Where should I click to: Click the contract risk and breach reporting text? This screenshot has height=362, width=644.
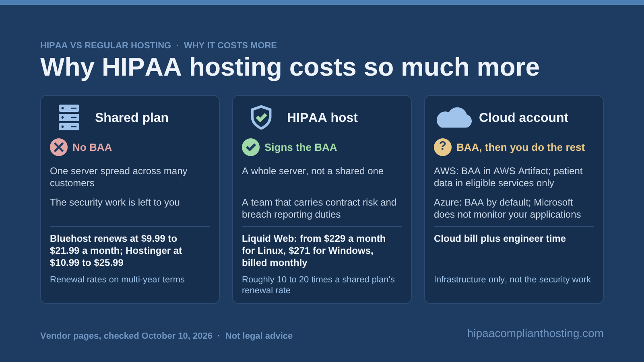tap(319, 208)
